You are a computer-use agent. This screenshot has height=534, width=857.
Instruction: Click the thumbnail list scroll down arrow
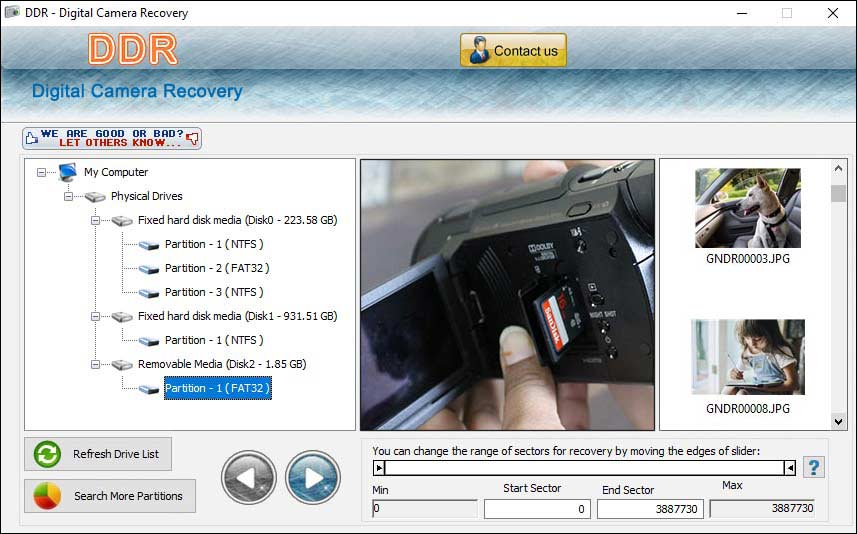click(x=838, y=421)
